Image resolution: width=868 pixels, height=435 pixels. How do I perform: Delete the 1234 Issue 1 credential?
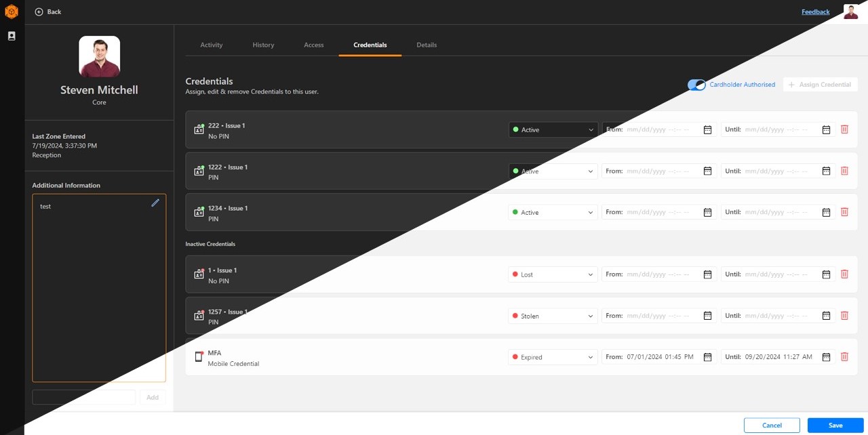844,211
